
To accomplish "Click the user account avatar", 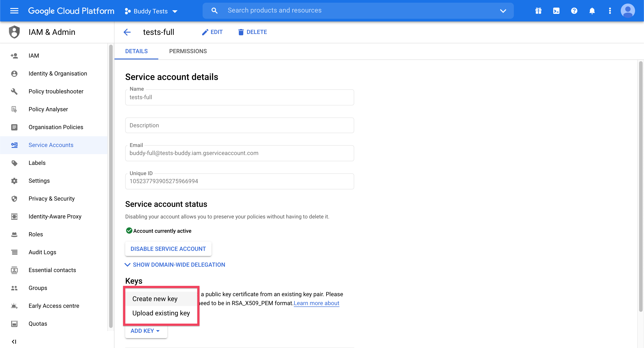I will click(627, 11).
